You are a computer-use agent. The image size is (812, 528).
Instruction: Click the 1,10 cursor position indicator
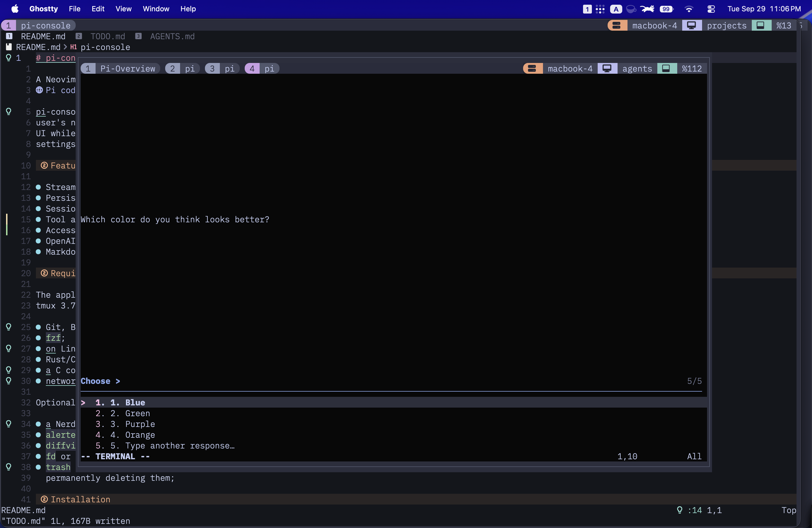[627, 456]
